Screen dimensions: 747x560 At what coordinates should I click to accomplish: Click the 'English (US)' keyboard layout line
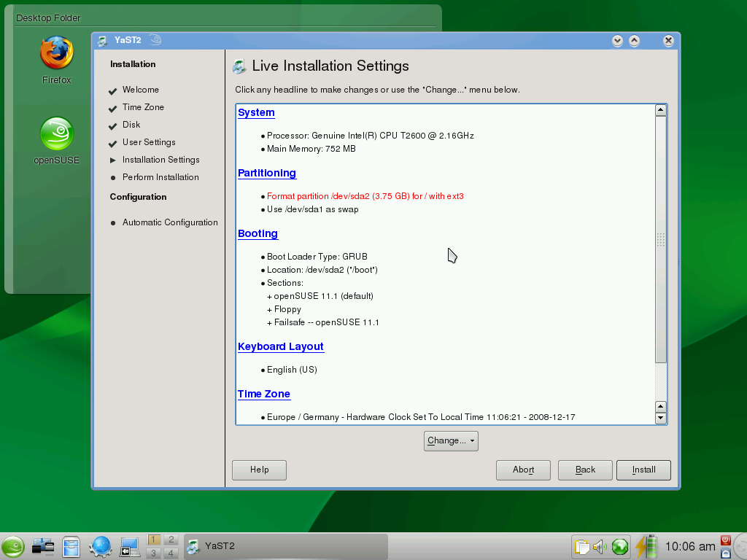click(292, 370)
